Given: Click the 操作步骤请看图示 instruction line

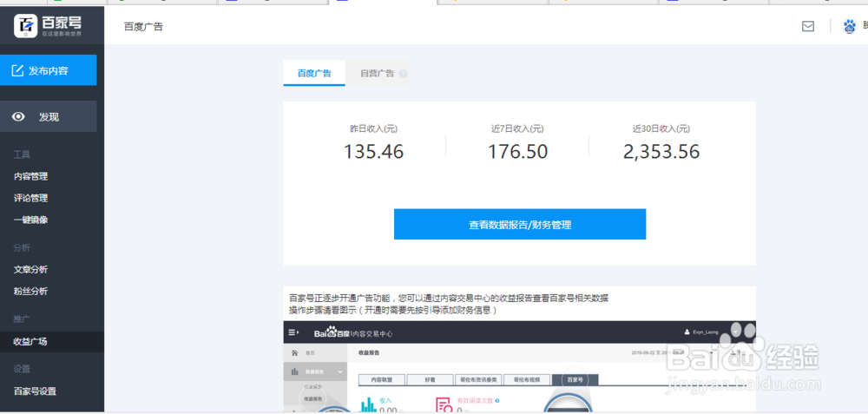Looking at the screenshot, I should (392, 310).
